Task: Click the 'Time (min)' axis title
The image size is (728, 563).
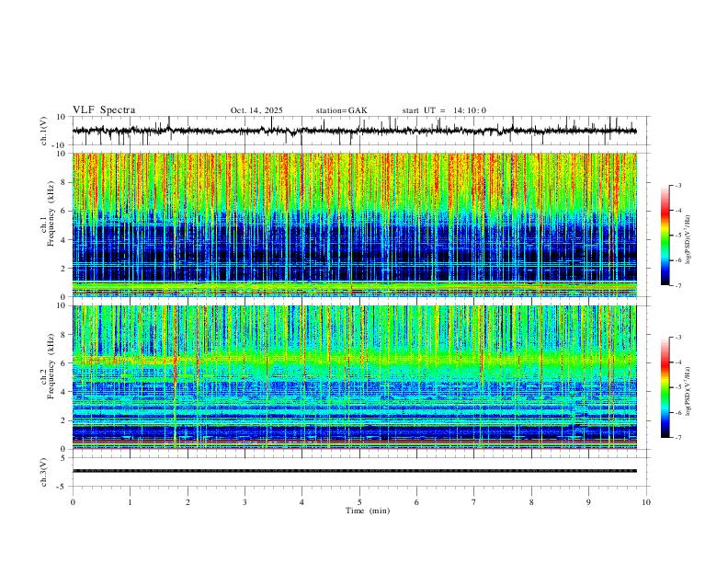Action: [368, 511]
